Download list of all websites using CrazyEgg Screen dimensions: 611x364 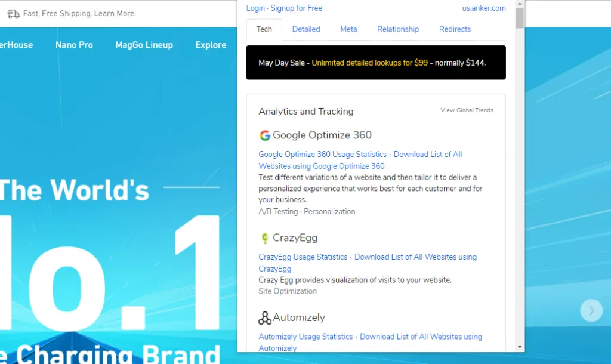(368, 263)
